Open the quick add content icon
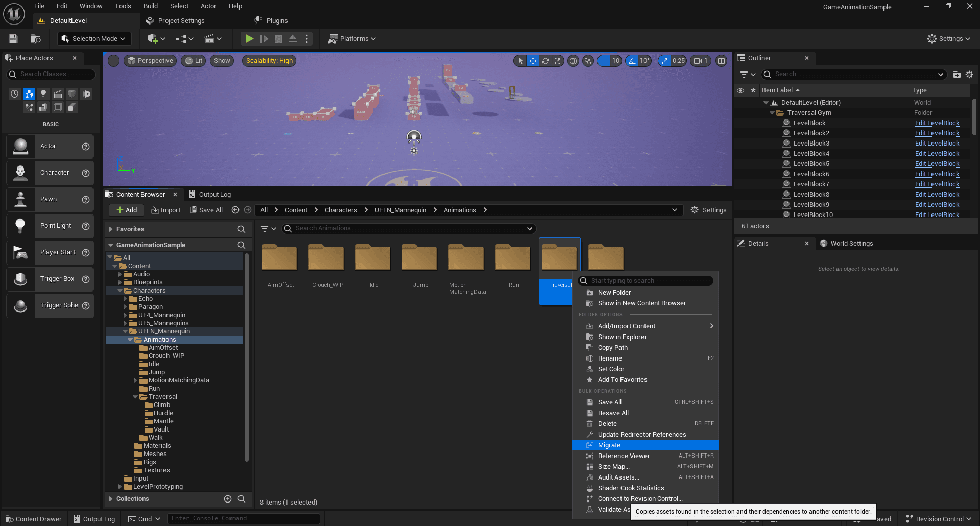Image resolution: width=980 pixels, height=526 pixels. tap(156, 39)
